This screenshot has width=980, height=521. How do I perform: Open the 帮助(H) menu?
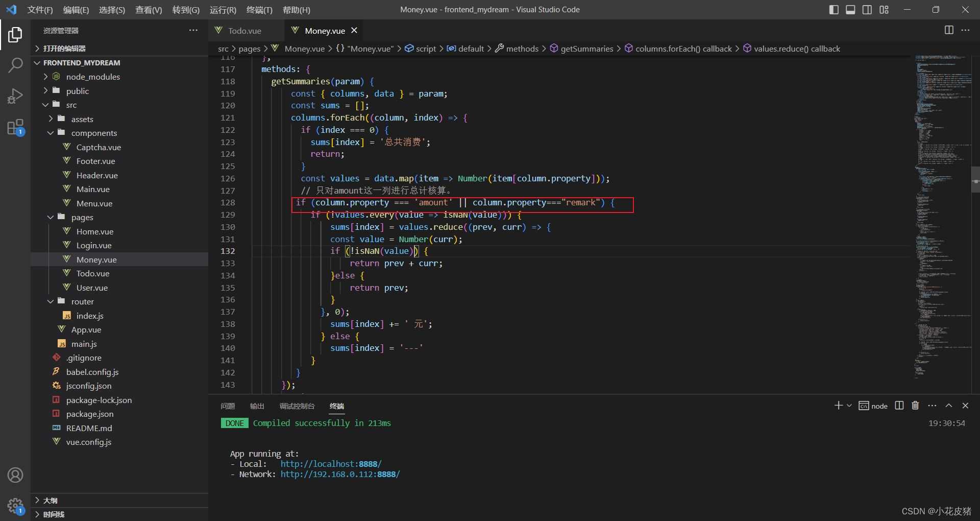coord(296,10)
